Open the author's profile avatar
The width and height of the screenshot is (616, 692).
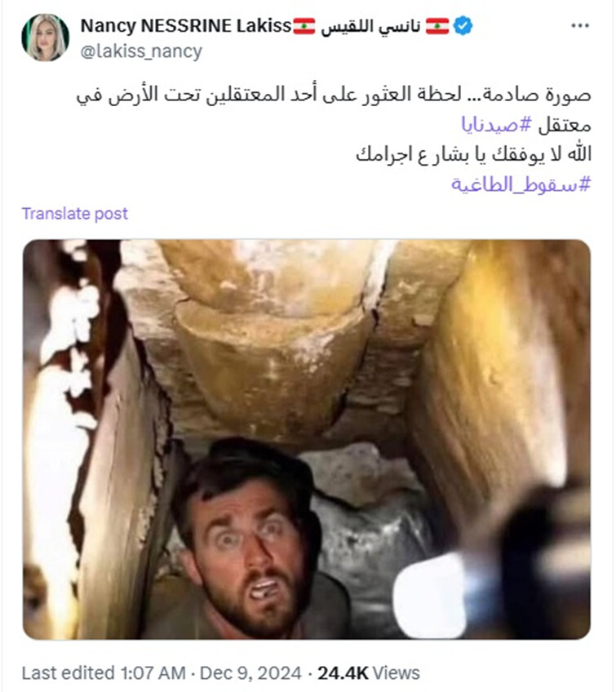pyautogui.click(x=46, y=37)
